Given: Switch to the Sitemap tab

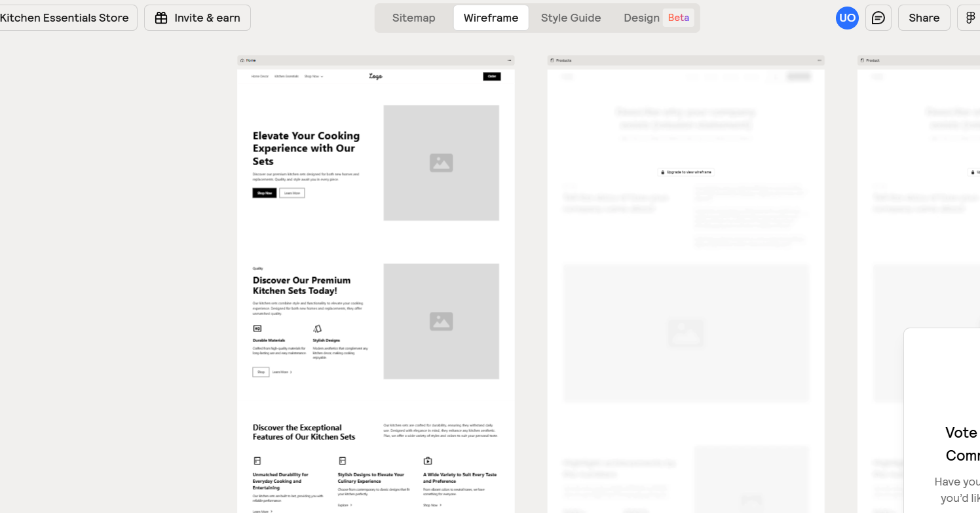Looking at the screenshot, I should click(x=413, y=18).
